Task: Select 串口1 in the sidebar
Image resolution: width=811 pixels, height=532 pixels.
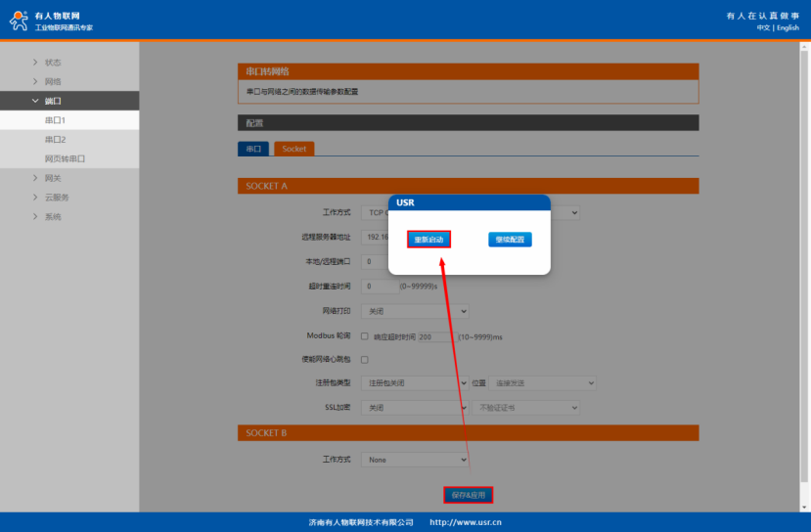Action: [55, 120]
